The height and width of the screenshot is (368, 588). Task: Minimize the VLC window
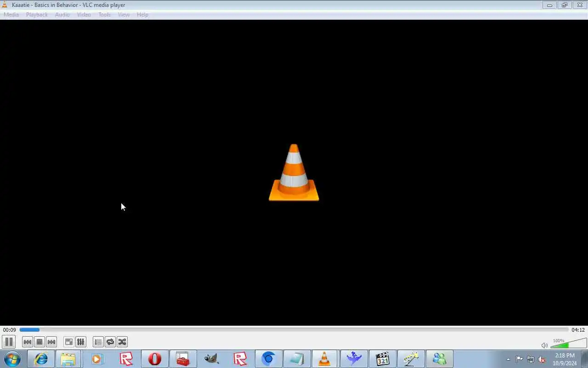tap(549, 5)
